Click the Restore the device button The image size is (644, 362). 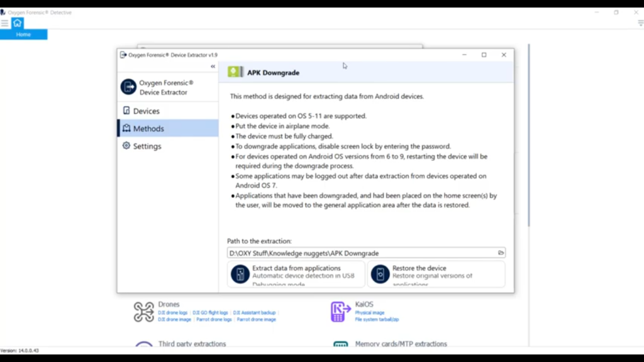pos(436,274)
